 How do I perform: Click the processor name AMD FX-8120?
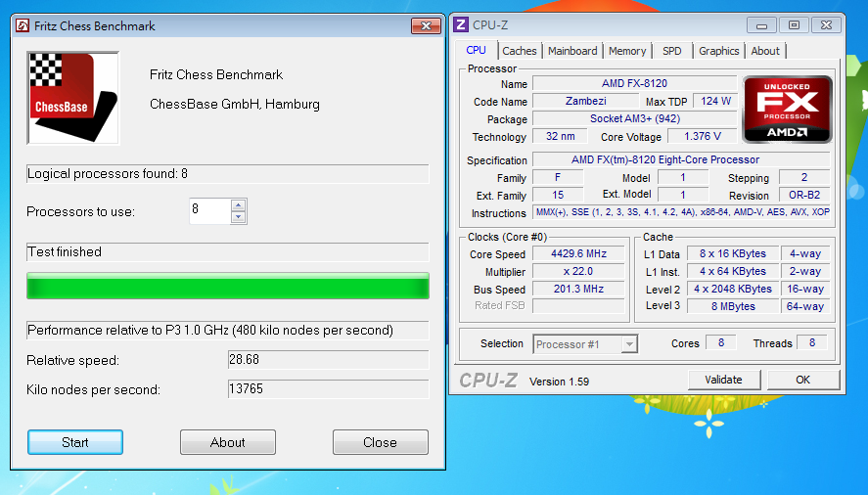(x=634, y=83)
